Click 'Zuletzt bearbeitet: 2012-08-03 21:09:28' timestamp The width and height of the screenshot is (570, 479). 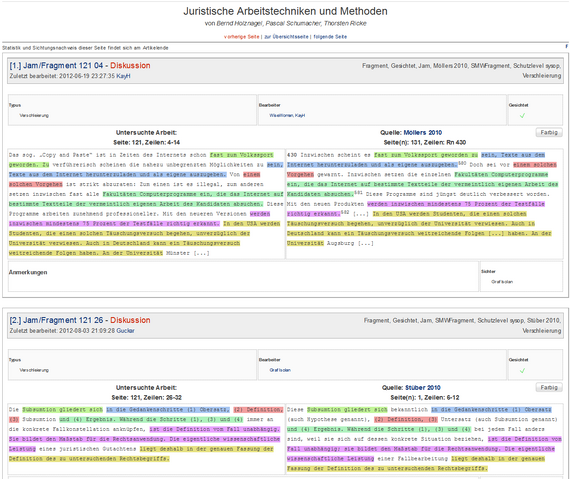[x=62, y=331]
